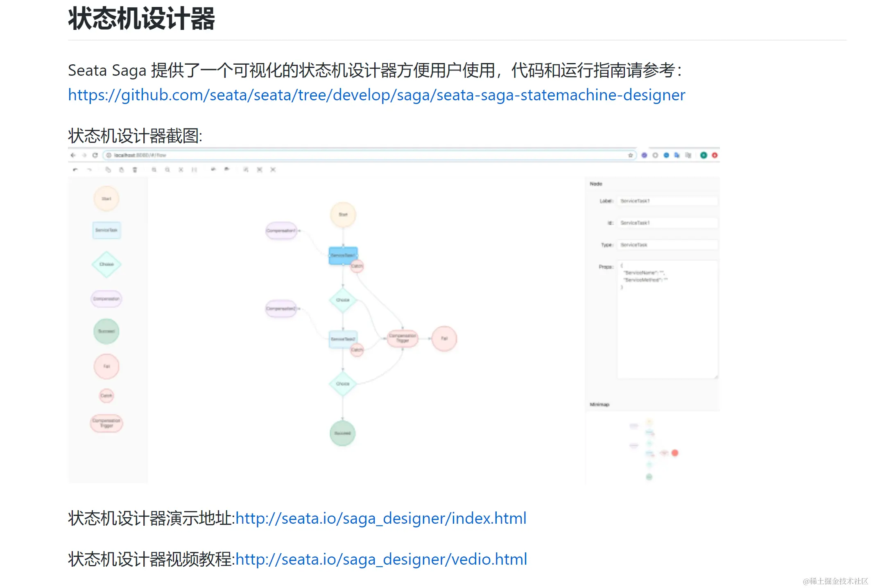Screen dimensions: 871x588
Task: Click the undo icon in designer toolbar
Action: (75, 170)
